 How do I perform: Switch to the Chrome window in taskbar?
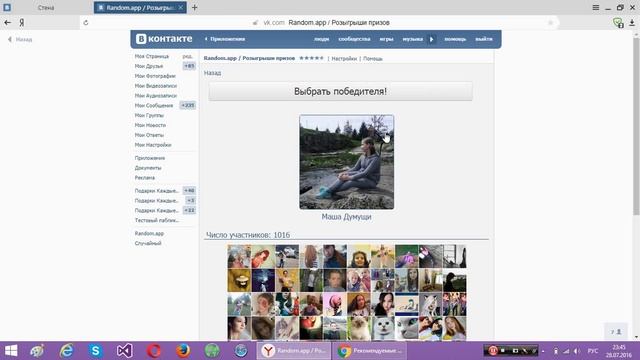tap(370, 351)
